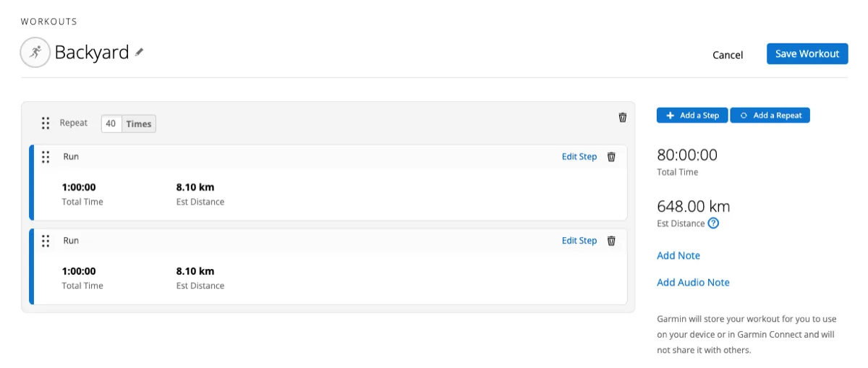The width and height of the screenshot is (868, 368).
Task: Select the Backyard workout title text
Action: coord(92,53)
